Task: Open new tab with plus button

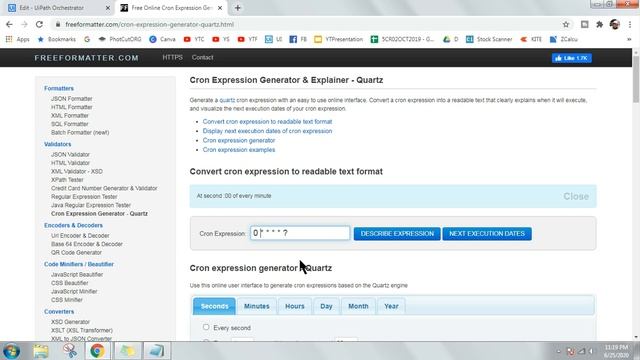Action: [x=238, y=8]
